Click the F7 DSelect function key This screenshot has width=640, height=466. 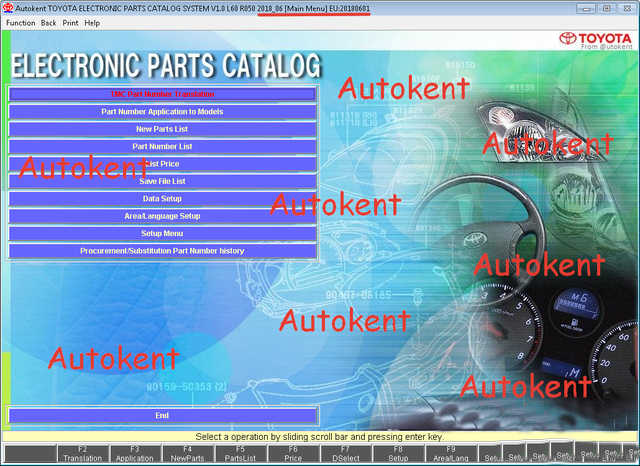tap(346, 454)
